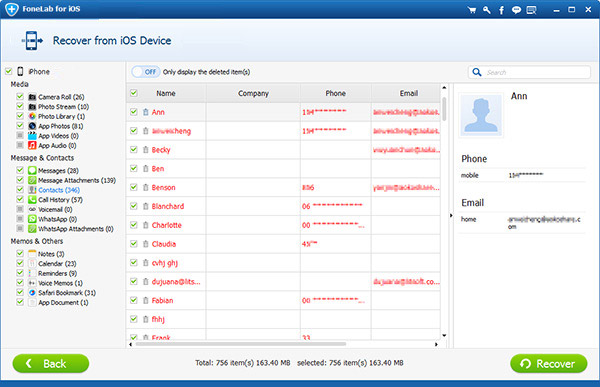Screen dimensions: 600x387
Task: Click the trash icon beside Becky
Action: point(145,150)
